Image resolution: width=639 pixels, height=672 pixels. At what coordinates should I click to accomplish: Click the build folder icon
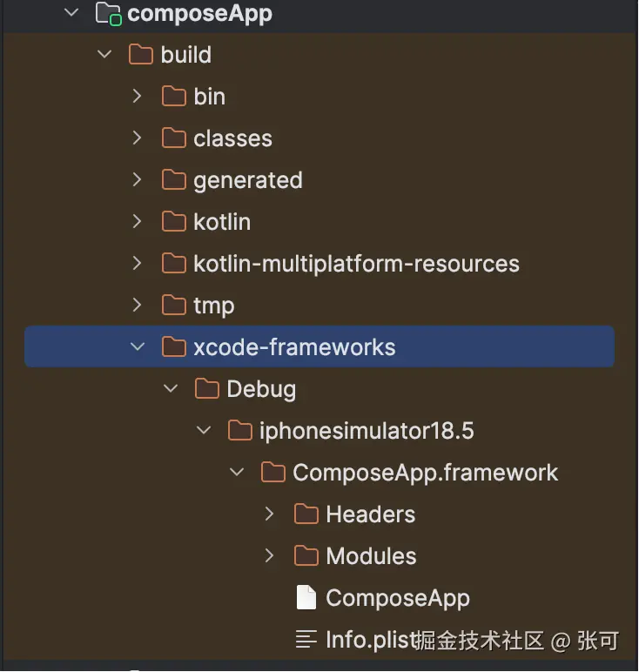141,55
